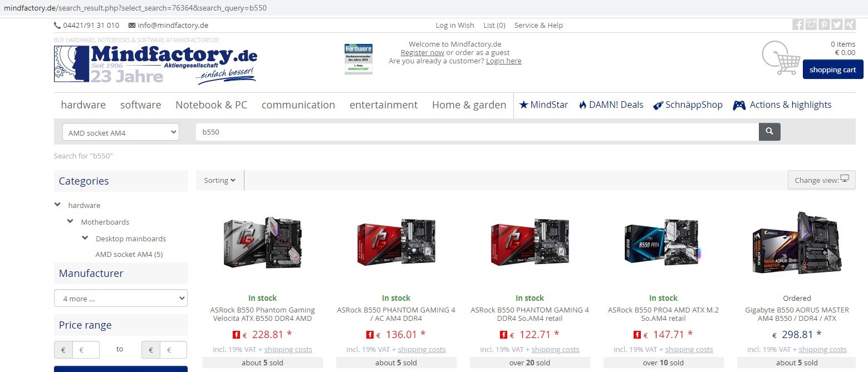Open the entertainment menu

pos(384,105)
